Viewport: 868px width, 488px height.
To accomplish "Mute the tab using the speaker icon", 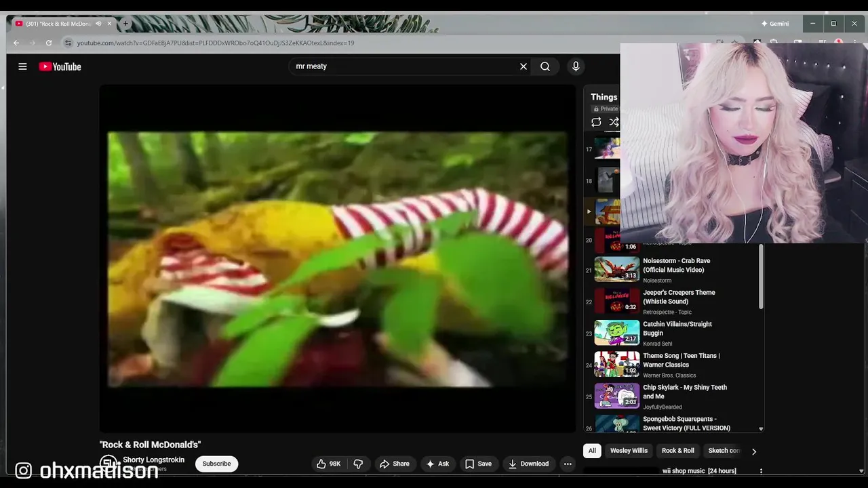I will pyautogui.click(x=98, y=24).
